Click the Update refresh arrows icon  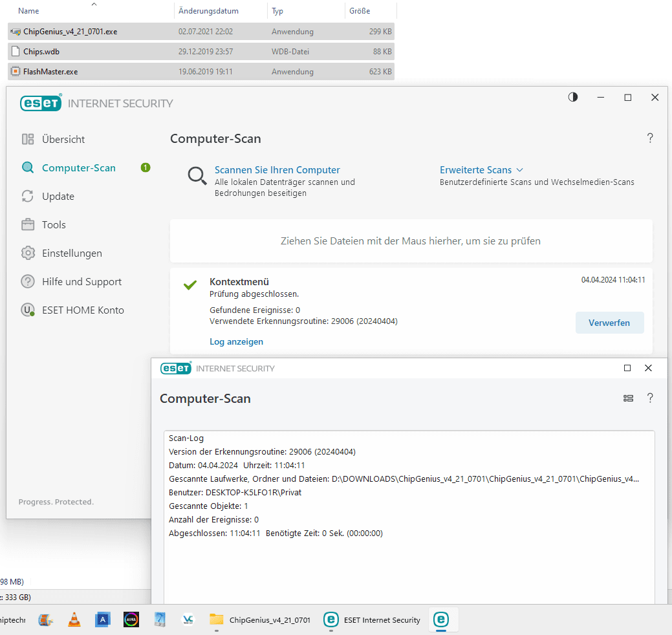pyautogui.click(x=28, y=196)
